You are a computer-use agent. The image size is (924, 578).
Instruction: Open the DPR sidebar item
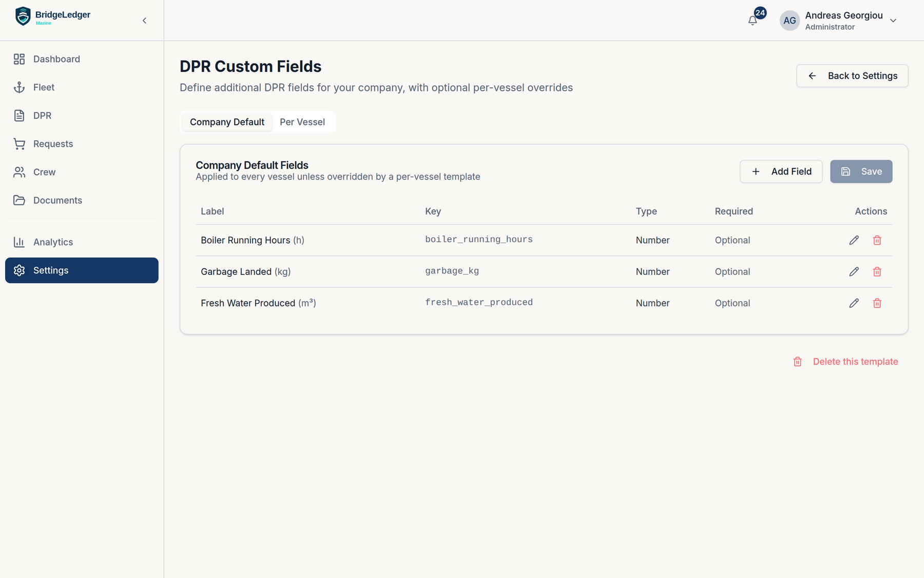[x=82, y=116]
